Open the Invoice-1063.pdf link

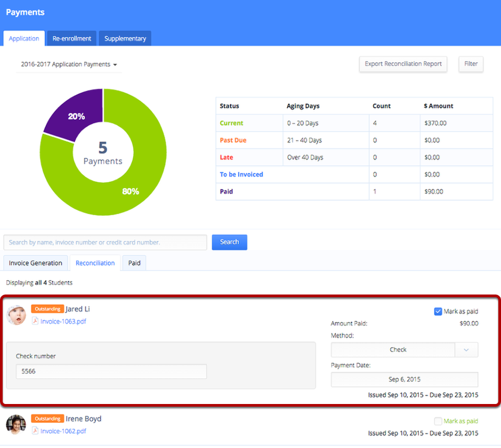63,321
